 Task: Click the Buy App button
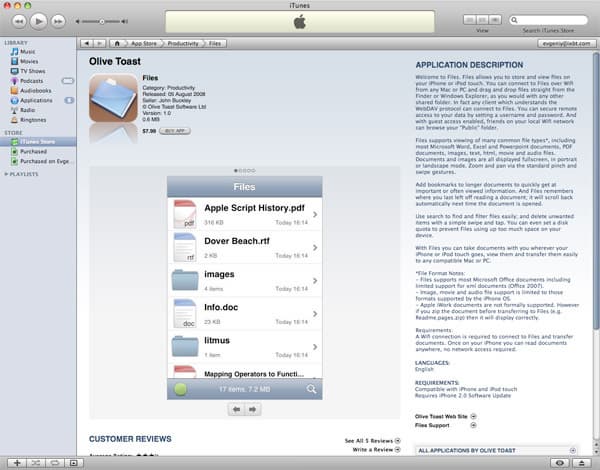point(175,131)
